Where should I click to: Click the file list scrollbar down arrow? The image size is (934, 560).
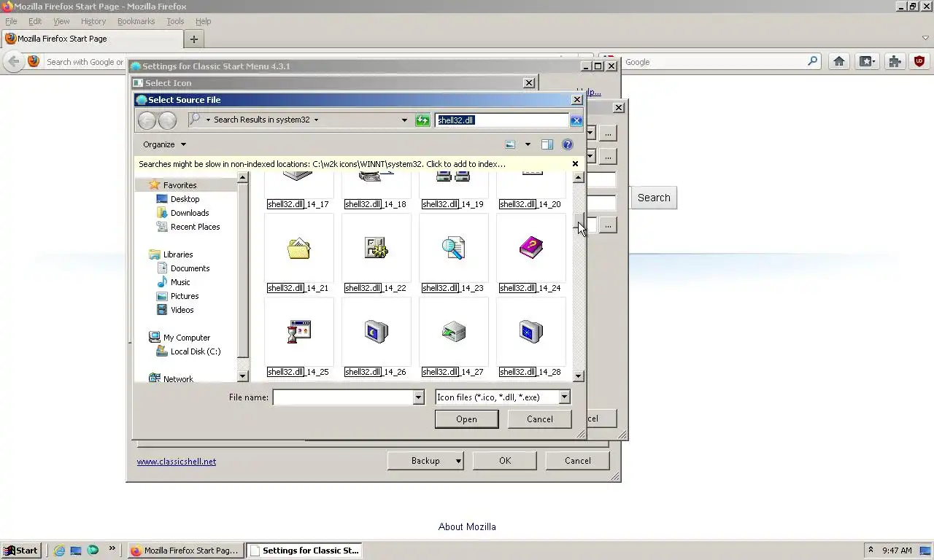[x=578, y=376]
